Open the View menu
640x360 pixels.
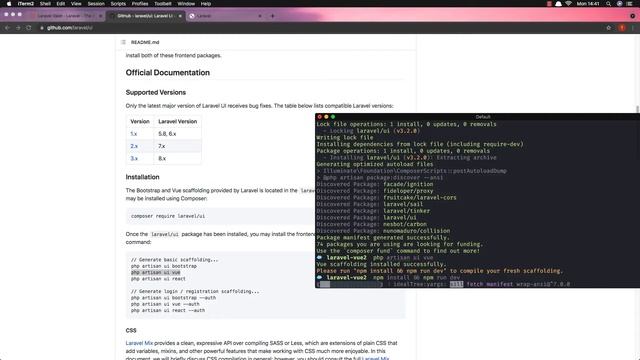tap(76, 4)
